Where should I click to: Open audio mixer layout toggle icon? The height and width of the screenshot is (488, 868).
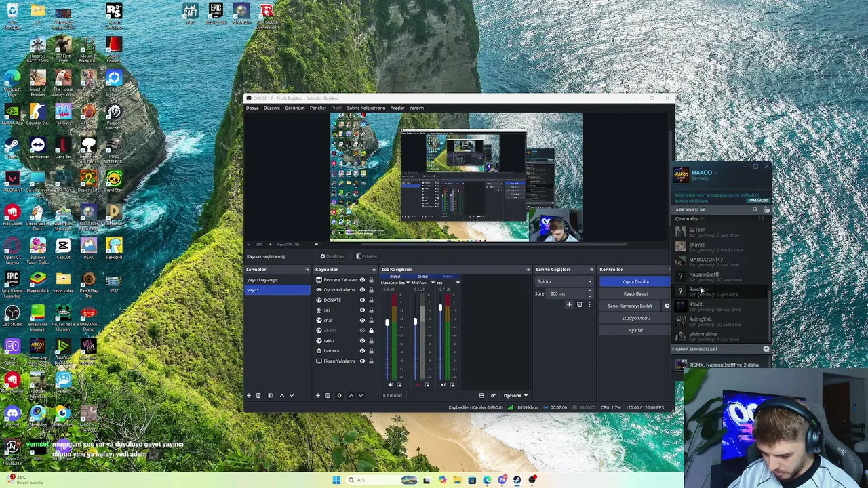(481, 395)
